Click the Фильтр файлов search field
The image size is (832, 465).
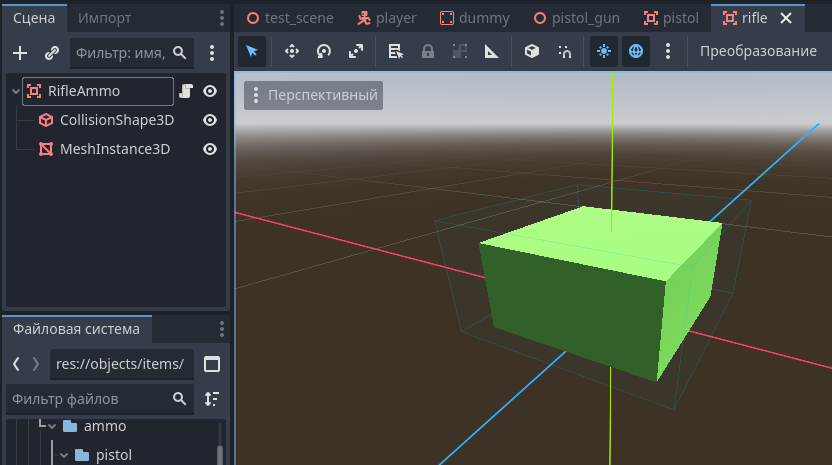pyautogui.click(x=90, y=399)
